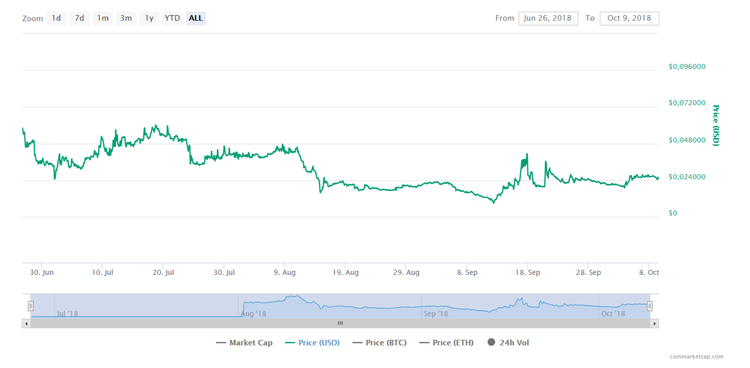Set zoom range to 1d
The image size is (750, 368).
(x=56, y=19)
